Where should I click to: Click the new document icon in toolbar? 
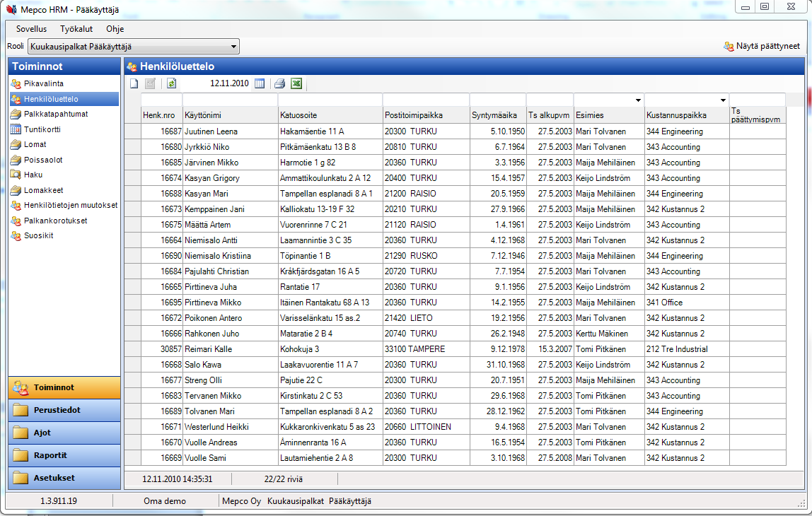[134, 83]
